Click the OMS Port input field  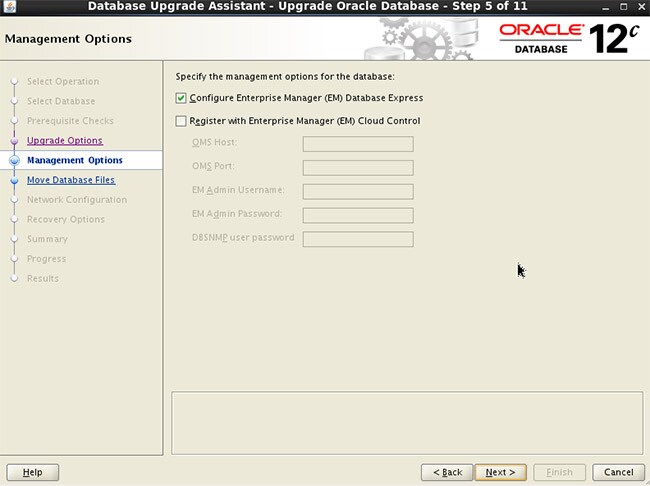(x=358, y=168)
